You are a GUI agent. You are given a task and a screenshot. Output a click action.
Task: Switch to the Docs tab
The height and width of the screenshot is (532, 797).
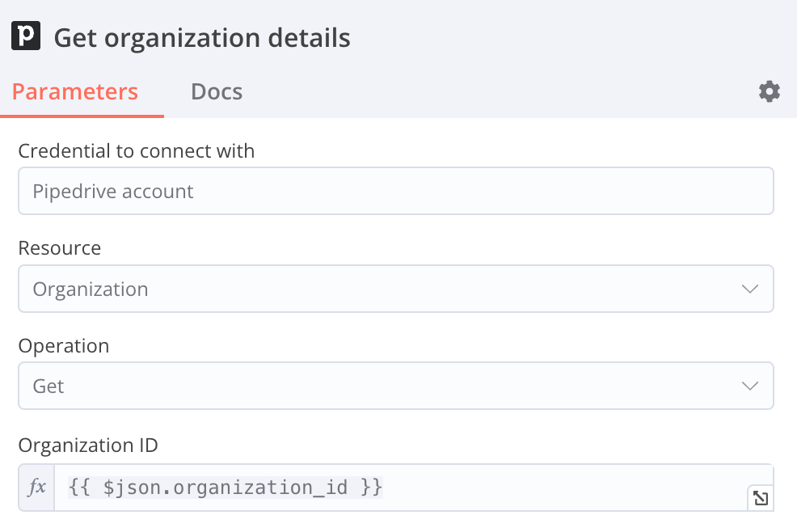tap(216, 91)
